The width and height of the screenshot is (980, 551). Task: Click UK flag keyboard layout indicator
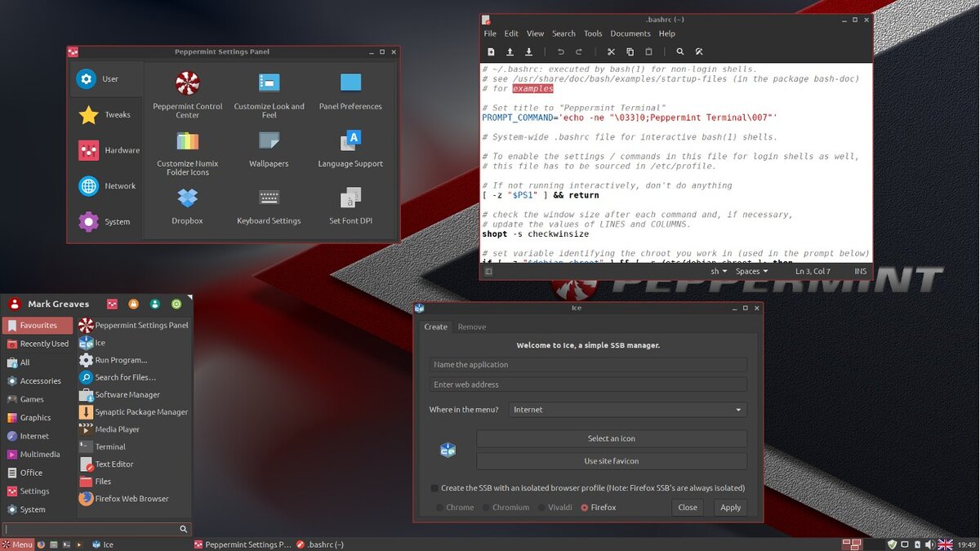pos(946,544)
